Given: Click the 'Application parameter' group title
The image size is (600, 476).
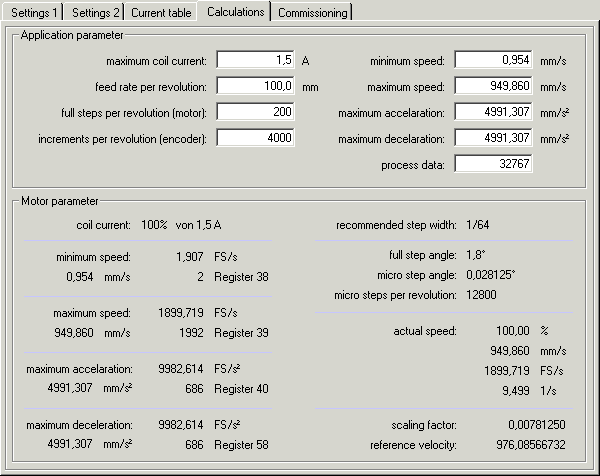Looking at the screenshot, I should click(x=72, y=35).
